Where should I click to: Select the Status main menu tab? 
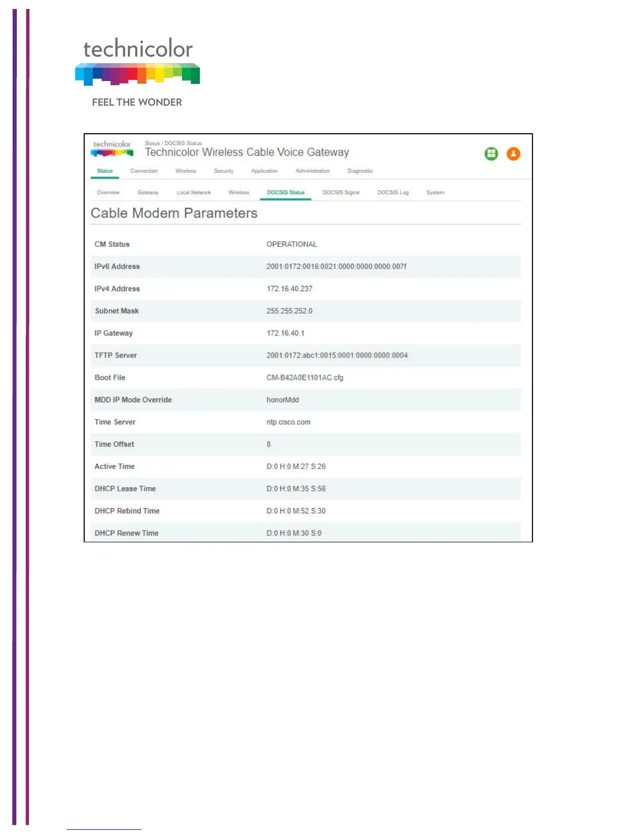coord(105,171)
